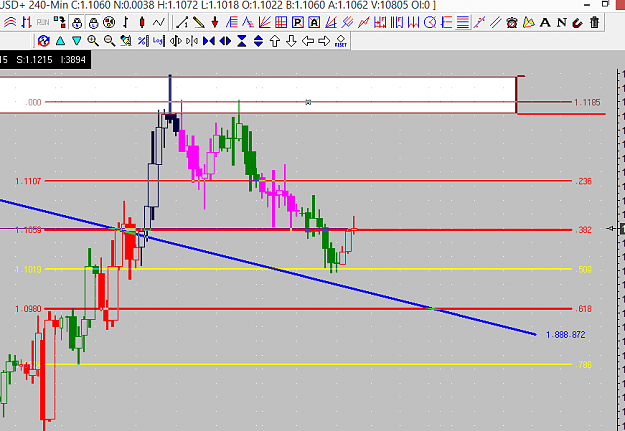
Task: Click the blue-red squares swap icon
Action: (x=60, y=22)
